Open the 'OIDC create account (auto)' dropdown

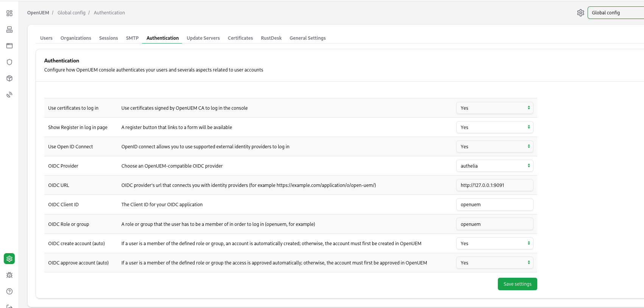coord(494,243)
